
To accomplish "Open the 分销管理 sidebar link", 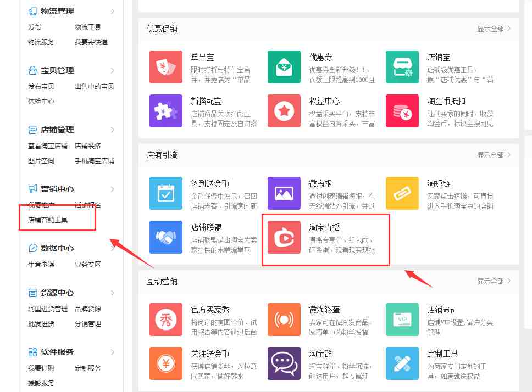I will click(x=88, y=324).
